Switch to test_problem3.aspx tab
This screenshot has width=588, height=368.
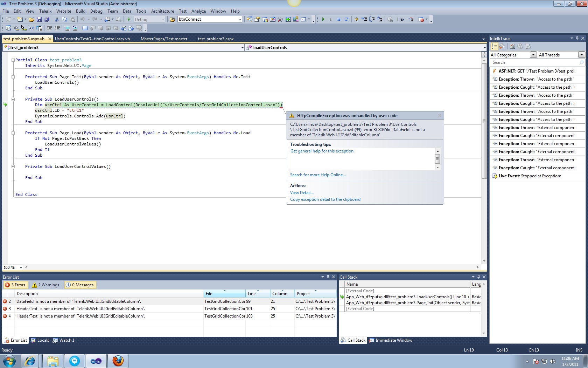pos(216,39)
